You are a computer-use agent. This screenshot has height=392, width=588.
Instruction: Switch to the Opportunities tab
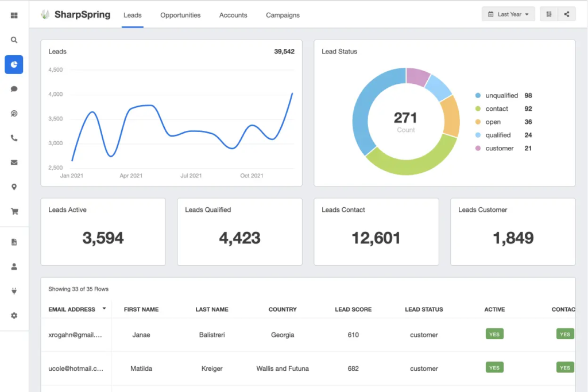(180, 15)
